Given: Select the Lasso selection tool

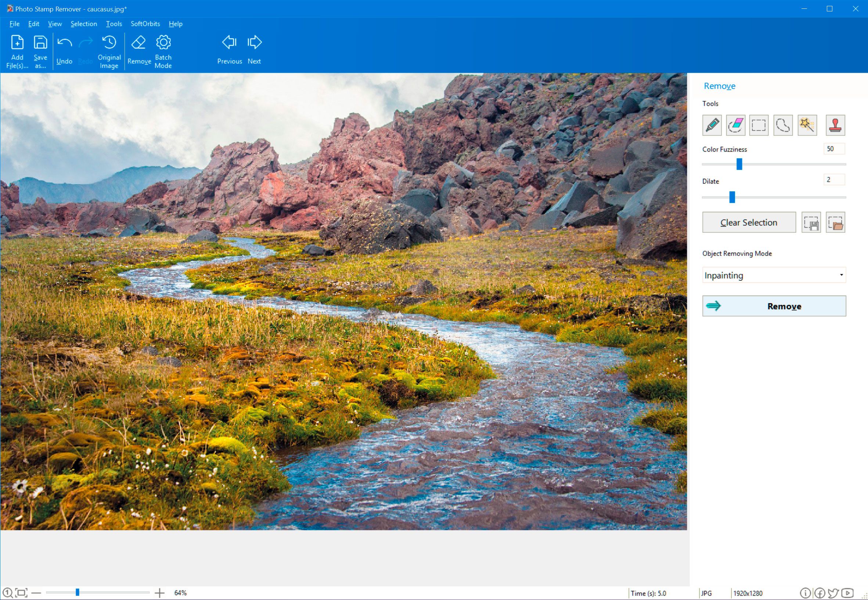Looking at the screenshot, I should [784, 124].
